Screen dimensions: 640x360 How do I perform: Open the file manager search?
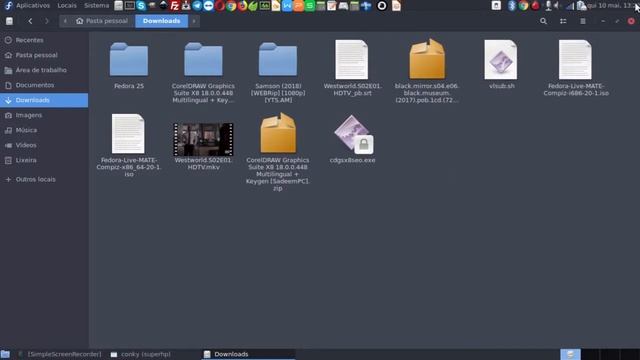click(x=543, y=21)
